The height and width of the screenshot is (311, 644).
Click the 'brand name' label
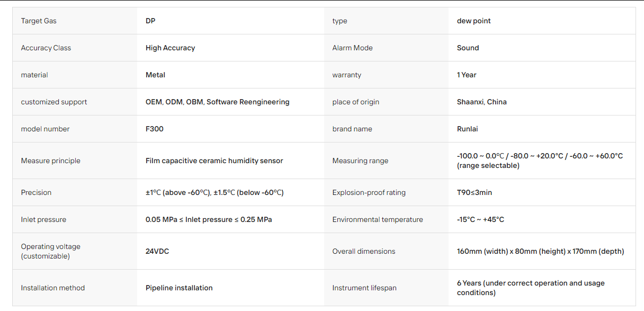(x=352, y=129)
